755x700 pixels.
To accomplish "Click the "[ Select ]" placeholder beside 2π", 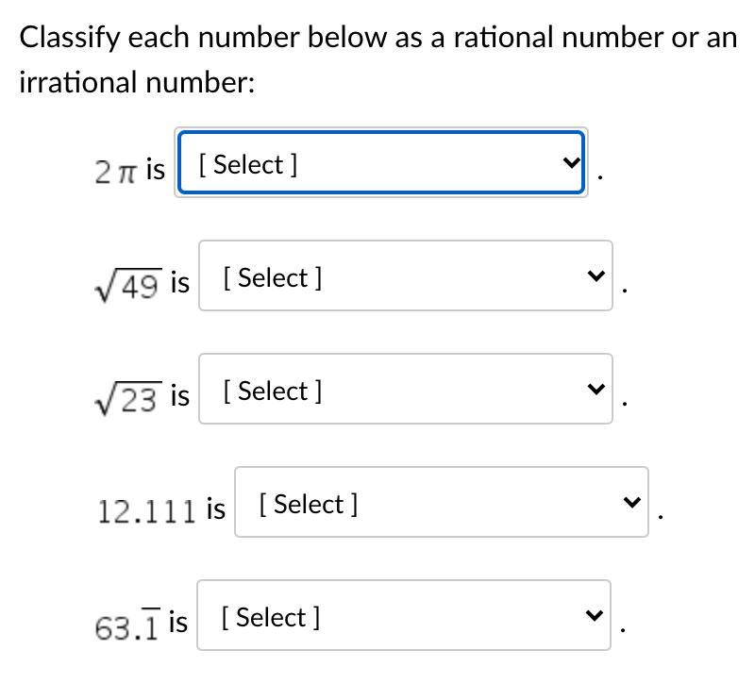I will click(x=248, y=164).
